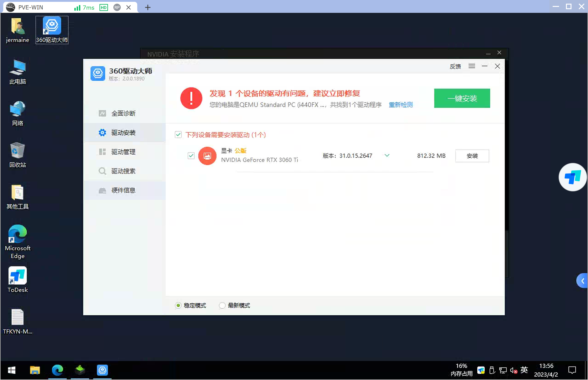This screenshot has width=588, height=380.
Task: Open Edge from the taskbar
Action: (x=58, y=370)
